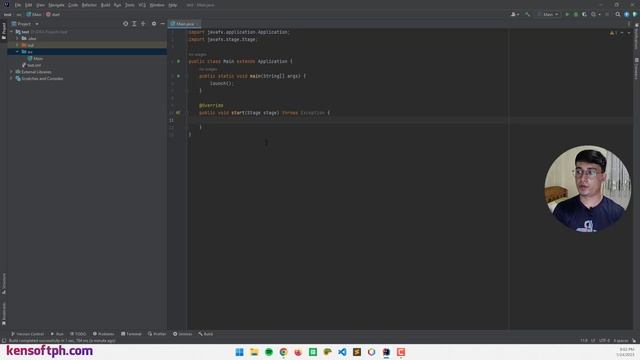Toggle the Project side tool tab
The image size is (640, 360).
point(4,31)
